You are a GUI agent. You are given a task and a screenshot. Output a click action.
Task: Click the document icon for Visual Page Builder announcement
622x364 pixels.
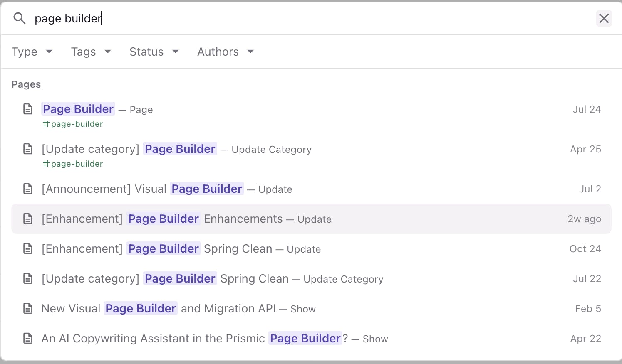click(28, 189)
